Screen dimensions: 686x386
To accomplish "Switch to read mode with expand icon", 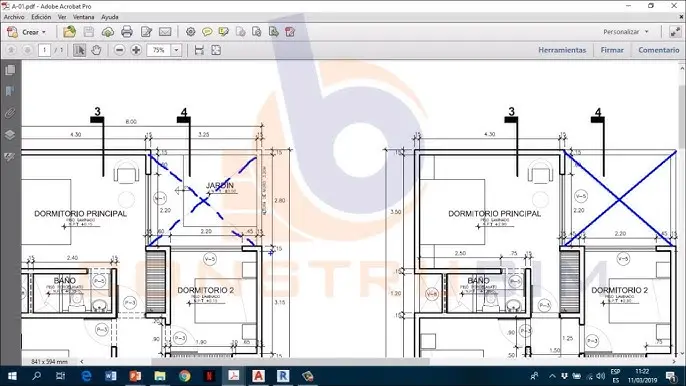I will [x=675, y=32].
